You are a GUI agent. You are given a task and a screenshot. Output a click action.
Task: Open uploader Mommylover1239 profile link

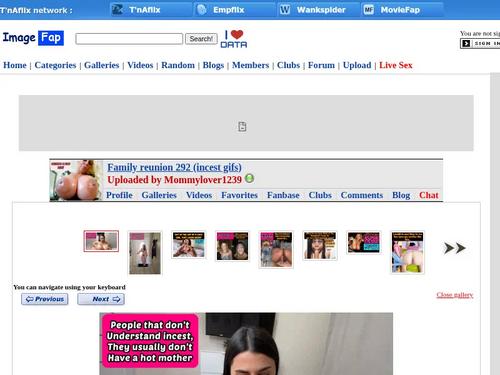[x=203, y=180]
